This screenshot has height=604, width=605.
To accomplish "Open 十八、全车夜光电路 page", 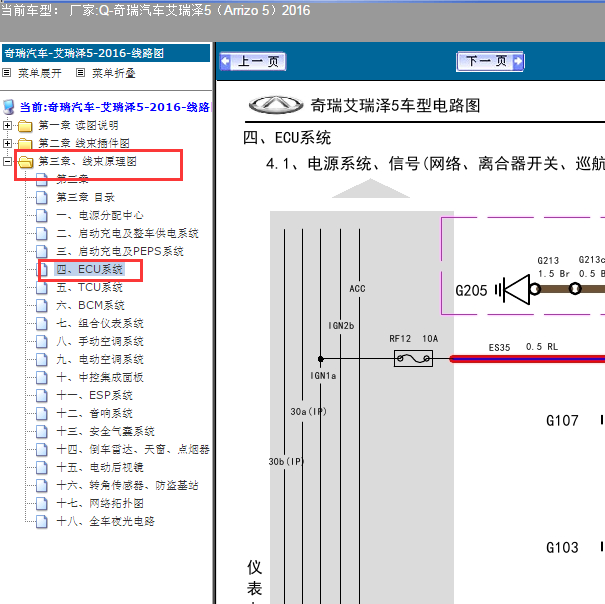I will [105, 521].
